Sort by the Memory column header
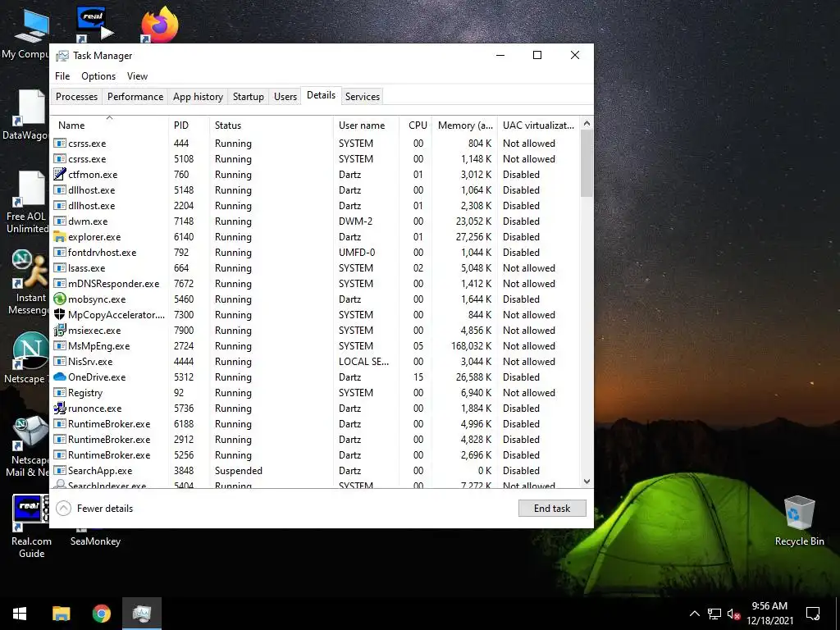The image size is (840, 630). (465, 126)
